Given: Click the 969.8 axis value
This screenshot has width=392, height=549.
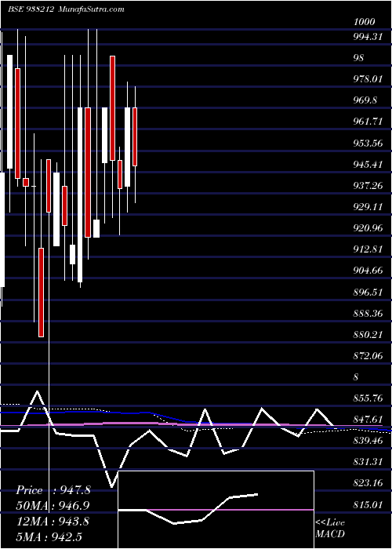Looking at the screenshot, I should 365,100.
